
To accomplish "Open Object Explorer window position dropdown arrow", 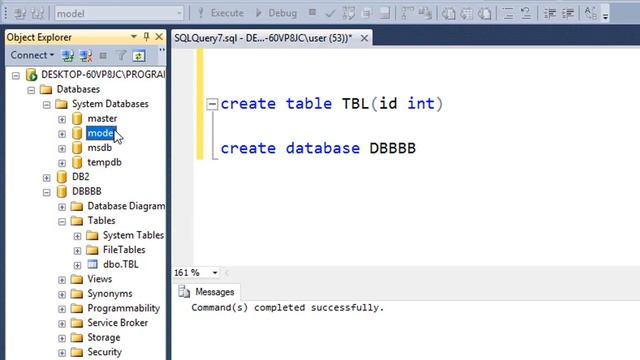I will [x=133, y=37].
